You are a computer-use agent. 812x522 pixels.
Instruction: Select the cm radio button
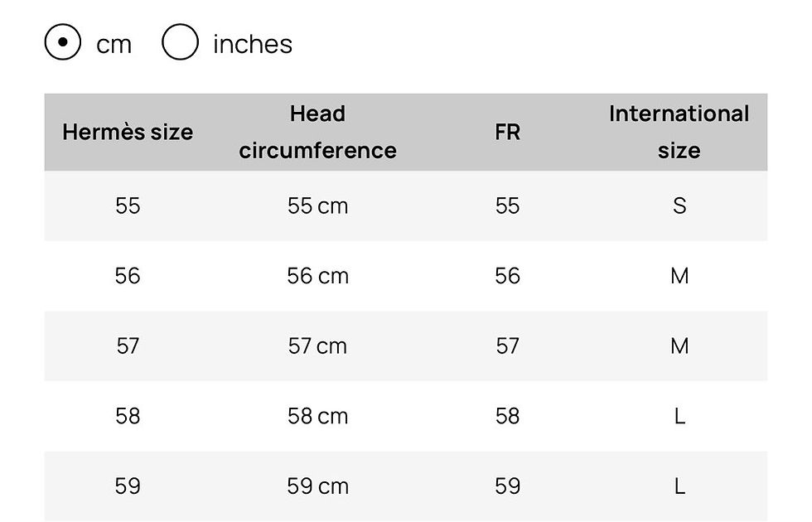tap(63, 42)
